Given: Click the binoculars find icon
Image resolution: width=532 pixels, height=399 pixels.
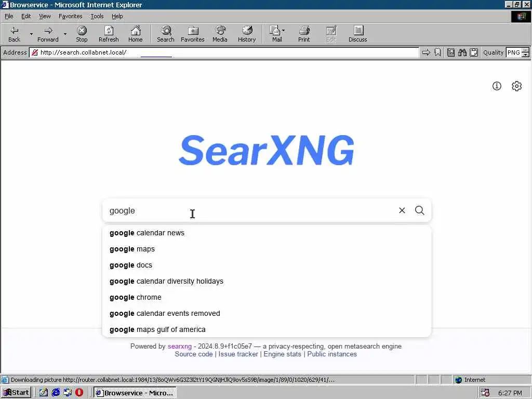Looking at the screenshot, I should tap(462, 52).
